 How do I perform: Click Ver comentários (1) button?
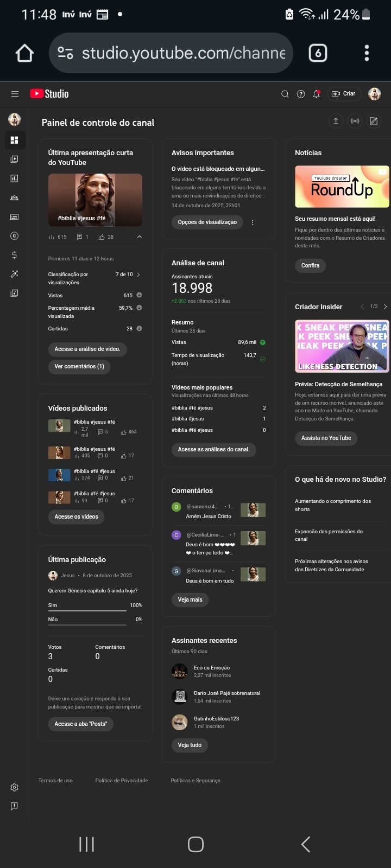(x=79, y=366)
